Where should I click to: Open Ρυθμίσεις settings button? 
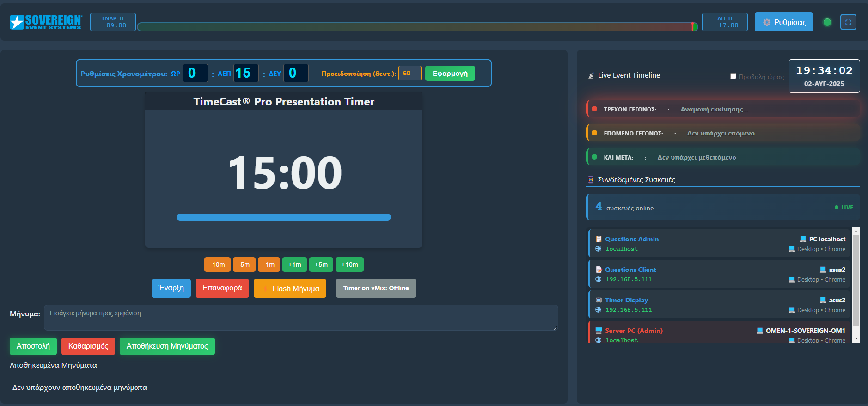coord(783,22)
